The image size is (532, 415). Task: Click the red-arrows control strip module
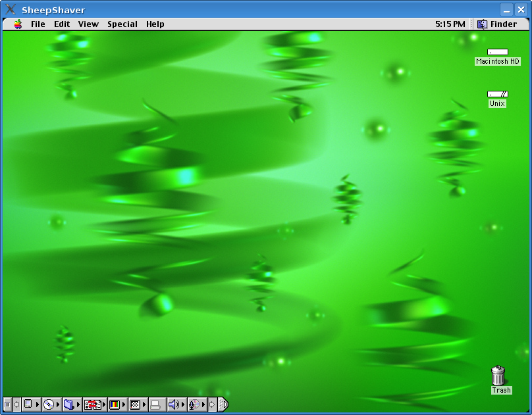92,404
